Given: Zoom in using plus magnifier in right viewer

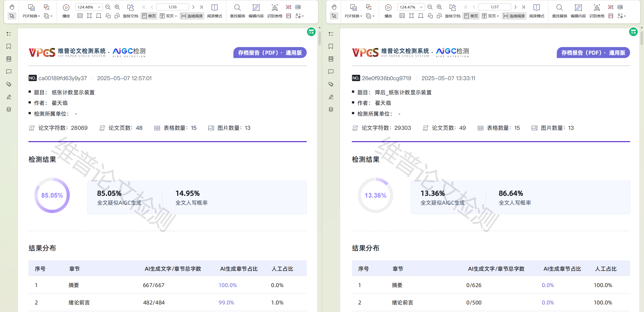Looking at the screenshot, I should [x=439, y=7].
